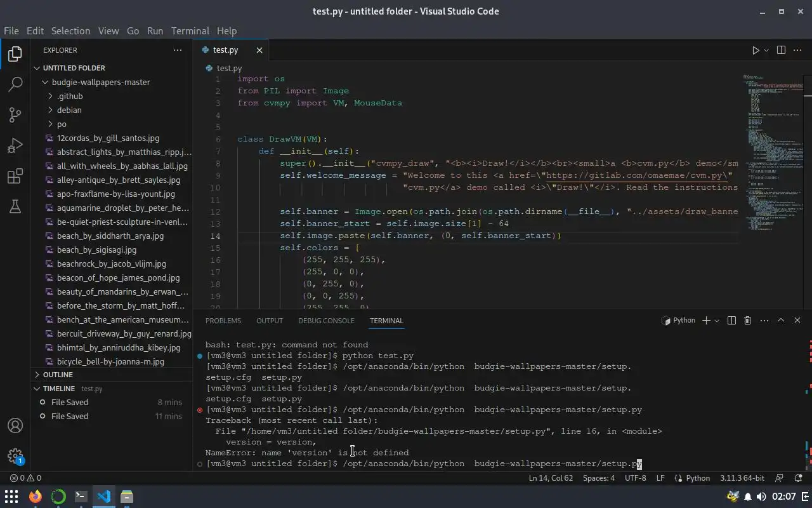Maximize the panel with the up chevron

click(781, 321)
